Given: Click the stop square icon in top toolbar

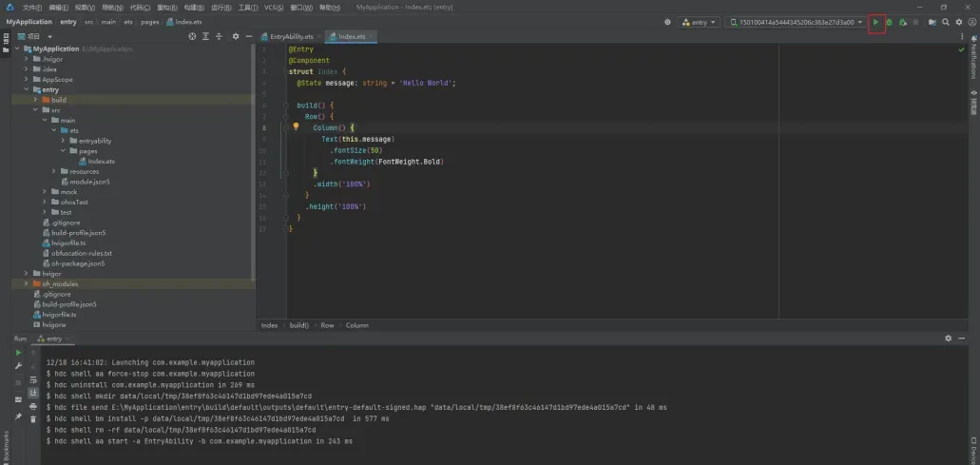Looking at the screenshot, I should click(x=915, y=23).
